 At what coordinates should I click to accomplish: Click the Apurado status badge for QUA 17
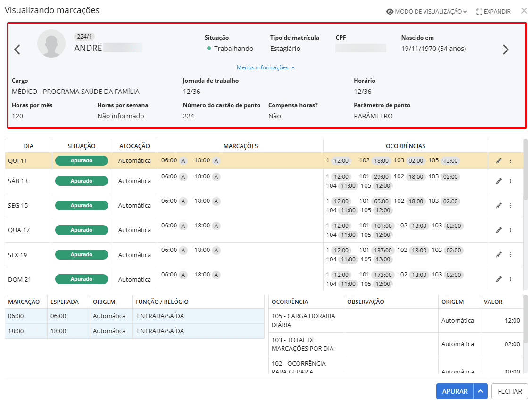(x=82, y=230)
